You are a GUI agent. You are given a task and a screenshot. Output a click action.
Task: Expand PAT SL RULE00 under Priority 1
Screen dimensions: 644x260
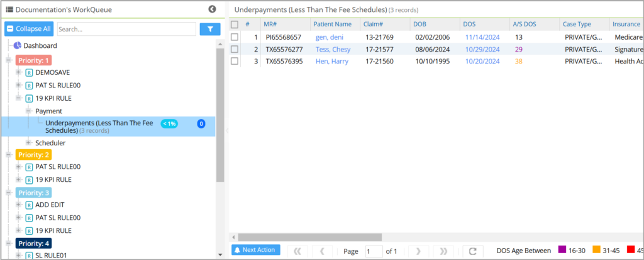tap(18, 85)
